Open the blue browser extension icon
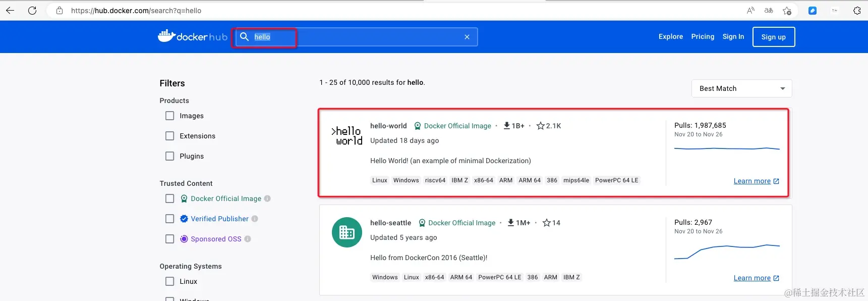 click(x=813, y=10)
